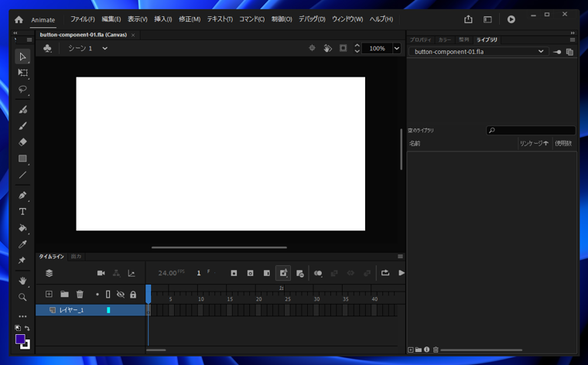Select the Asset Warp pin tool
The width and height of the screenshot is (588, 365).
pos(22,260)
